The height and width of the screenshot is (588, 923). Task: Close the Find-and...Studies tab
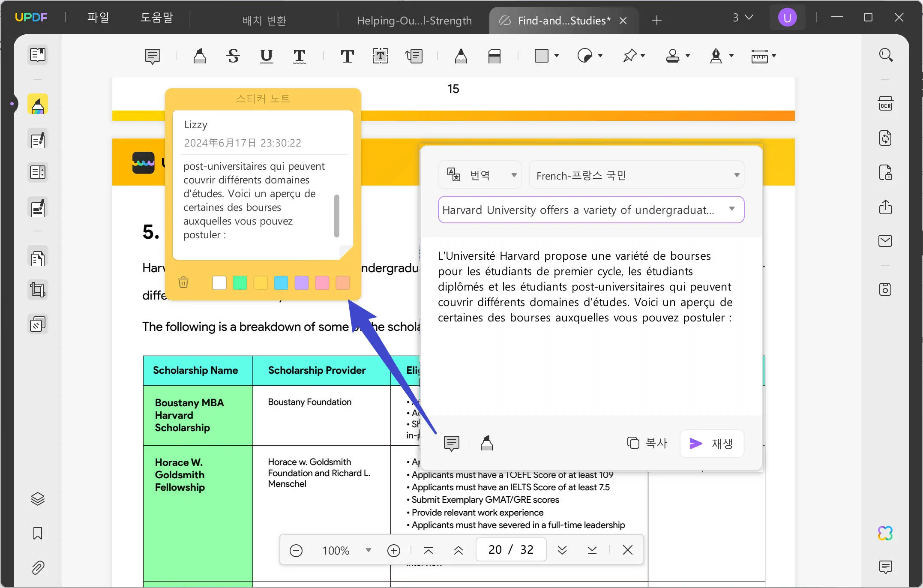[x=623, y=21]
